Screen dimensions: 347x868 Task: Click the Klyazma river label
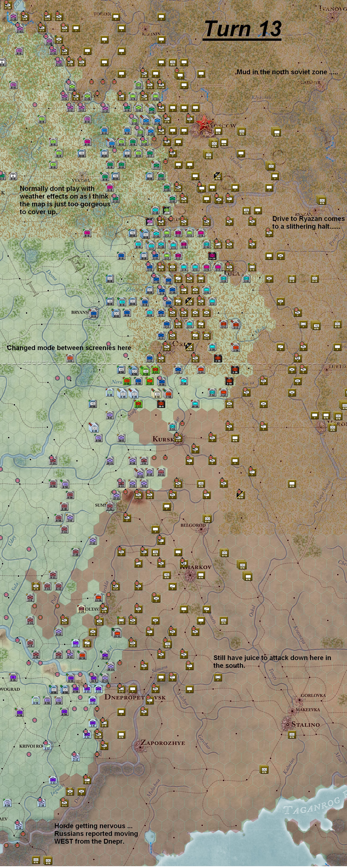click(x=261, y=97)
